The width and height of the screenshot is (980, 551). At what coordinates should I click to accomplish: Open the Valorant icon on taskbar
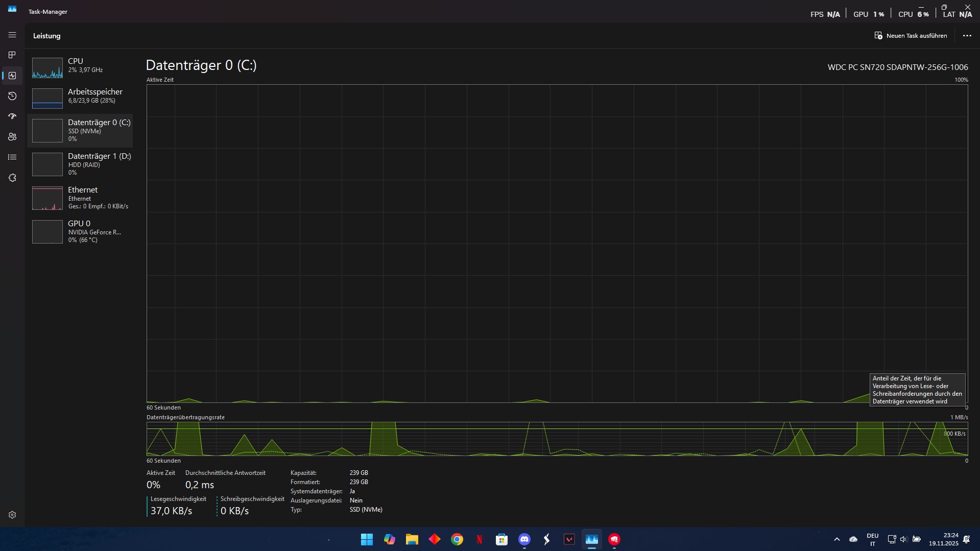click(x=569, y=539)
